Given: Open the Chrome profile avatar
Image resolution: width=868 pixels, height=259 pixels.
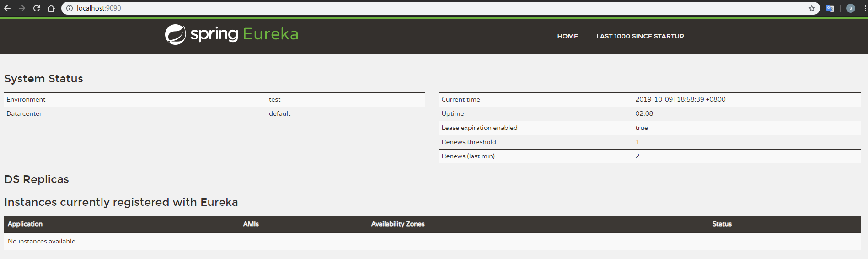Looking at the screenshot, I should pyautogui.click(x=851, y=8).
